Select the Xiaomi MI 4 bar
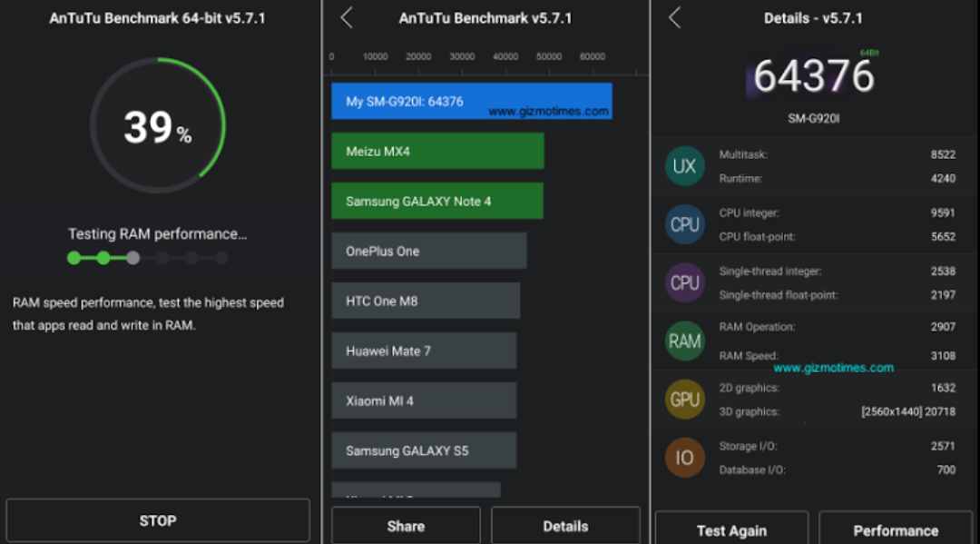The height and width of the screenshot is (544, 980). [424, 401]
